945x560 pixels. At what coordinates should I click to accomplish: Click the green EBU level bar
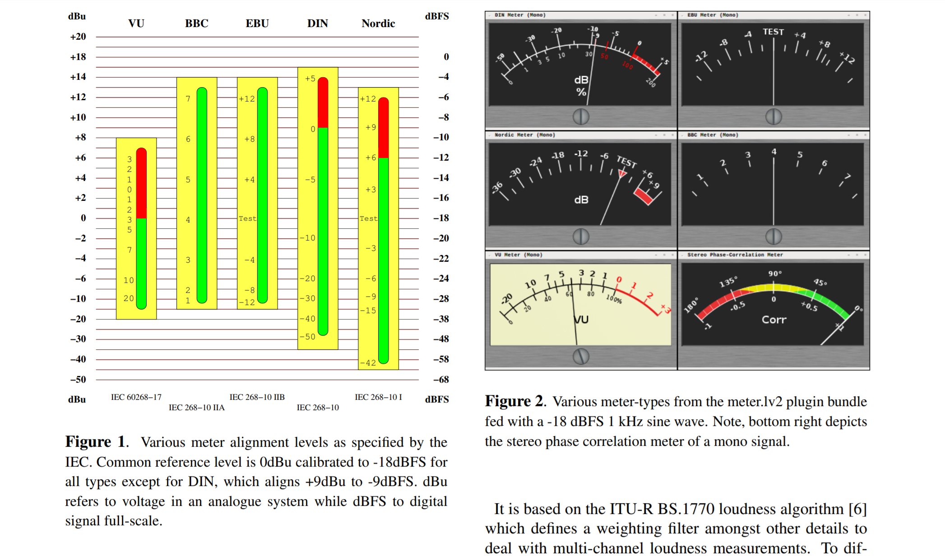click(x=262, y=195)
